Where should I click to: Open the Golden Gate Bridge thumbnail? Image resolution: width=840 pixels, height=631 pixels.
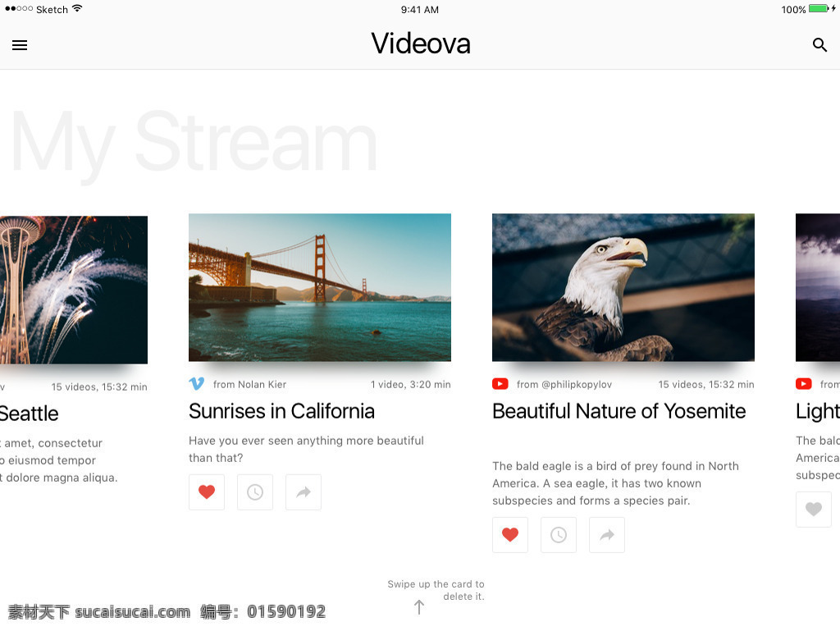coord(320,288)
